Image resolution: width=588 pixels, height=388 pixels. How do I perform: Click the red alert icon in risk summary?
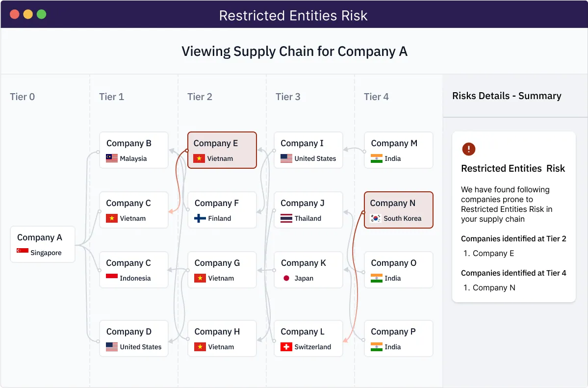(x=468, y=149)
